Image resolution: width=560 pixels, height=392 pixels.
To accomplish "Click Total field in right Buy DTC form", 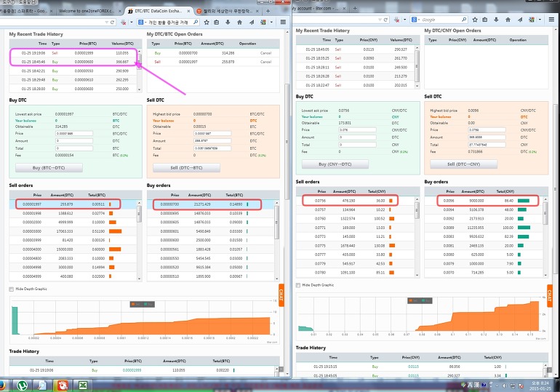I will coord(357,145).
